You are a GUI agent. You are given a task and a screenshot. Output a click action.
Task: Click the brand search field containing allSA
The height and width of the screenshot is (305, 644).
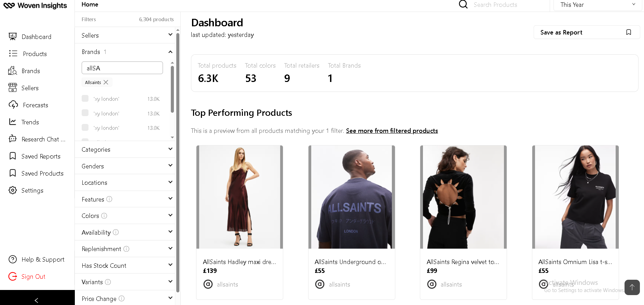point(122,68)
